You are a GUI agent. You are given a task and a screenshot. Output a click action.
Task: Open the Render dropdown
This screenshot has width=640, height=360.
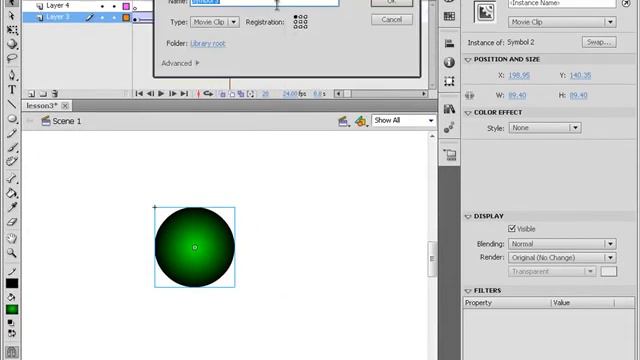pos(562,258)
